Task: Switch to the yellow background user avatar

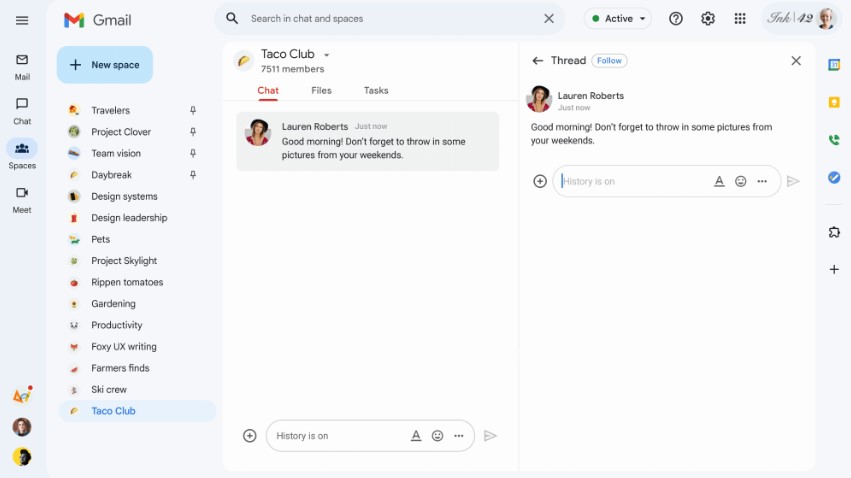Action: [22, 457]
